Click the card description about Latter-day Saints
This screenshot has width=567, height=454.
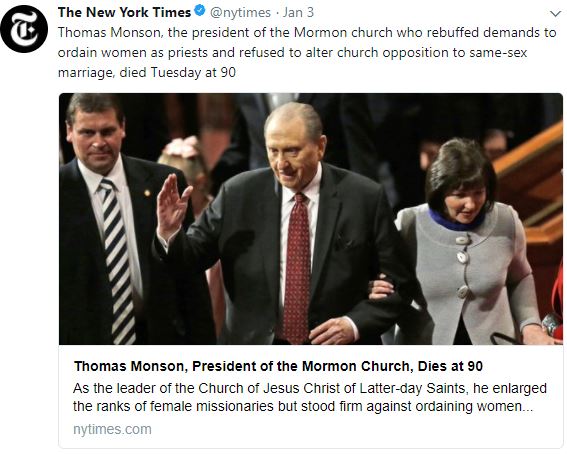[310, 397]
